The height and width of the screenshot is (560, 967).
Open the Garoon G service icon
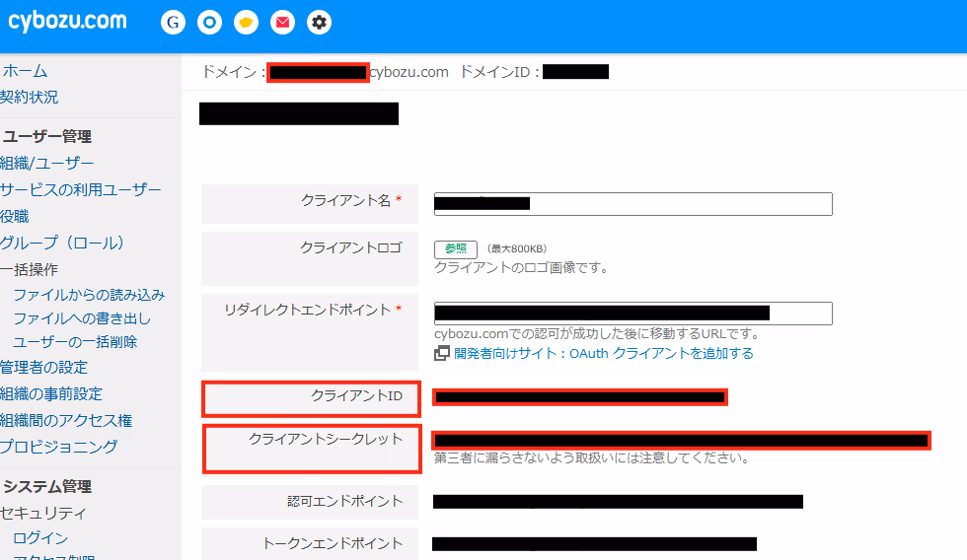(174, 23)
